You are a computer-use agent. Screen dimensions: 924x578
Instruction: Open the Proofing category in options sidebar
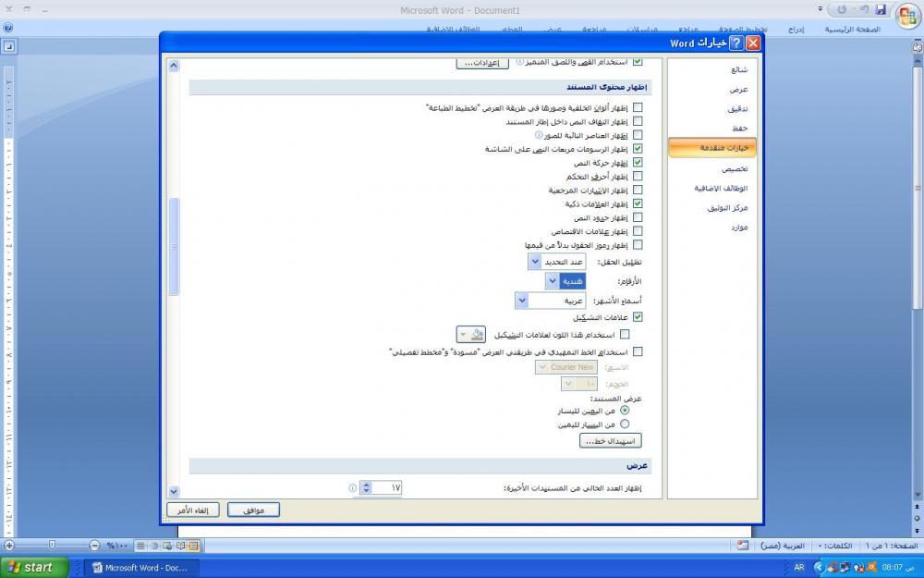(712, 108)
